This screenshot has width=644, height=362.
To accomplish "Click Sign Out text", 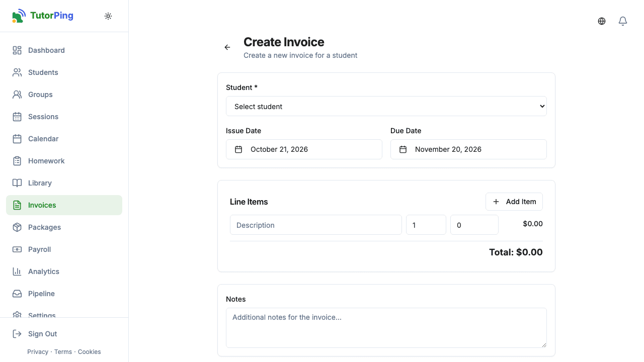I will point(43,334).
